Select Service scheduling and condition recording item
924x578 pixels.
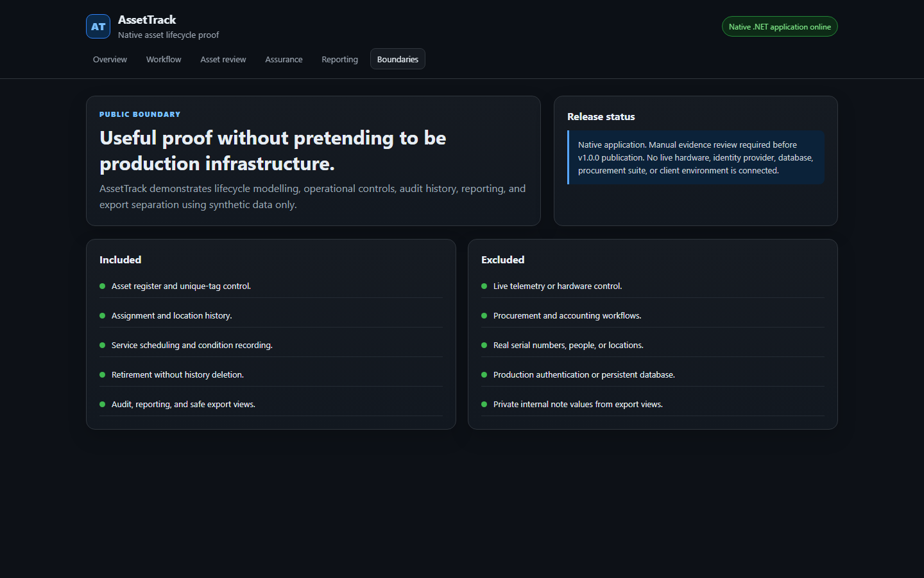[x=271, y=345]
